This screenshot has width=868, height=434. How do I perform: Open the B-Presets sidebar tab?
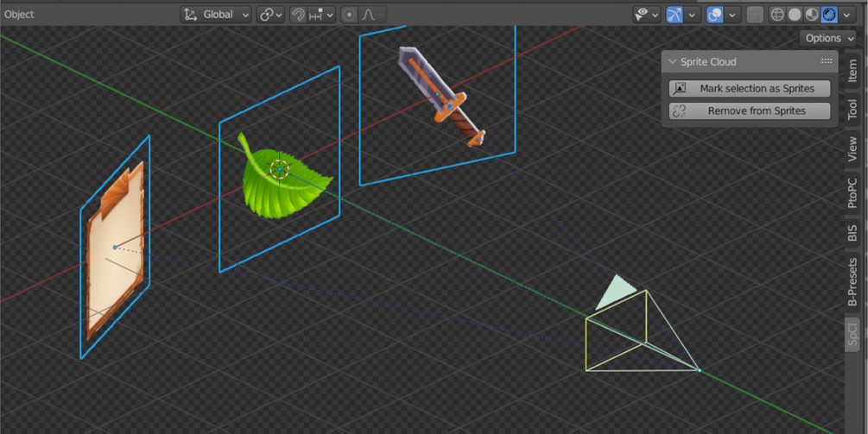[852, 282]
